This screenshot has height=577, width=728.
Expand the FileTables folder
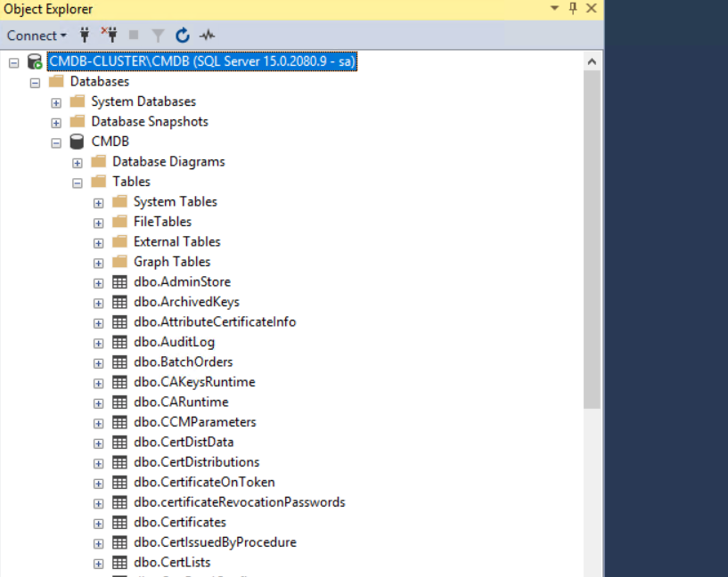(x=98, y=223)
